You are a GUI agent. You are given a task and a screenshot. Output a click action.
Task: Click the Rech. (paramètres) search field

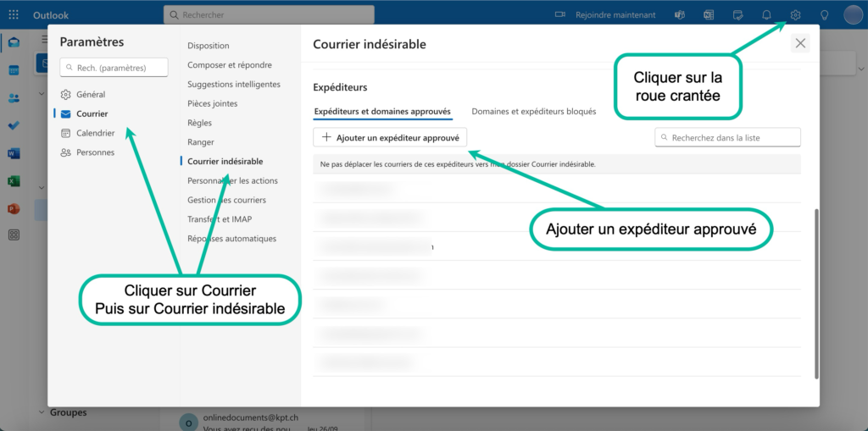pyautogui.click(x=114, y=68)
